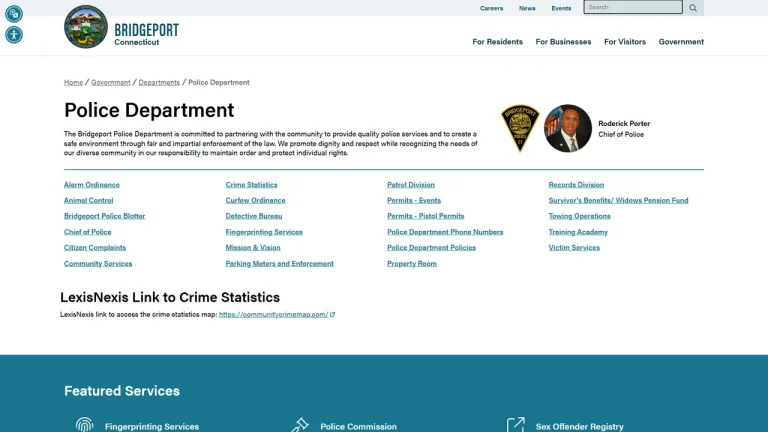Open the Permits - Events link
768x432 pixels.
tap(414, 200)
